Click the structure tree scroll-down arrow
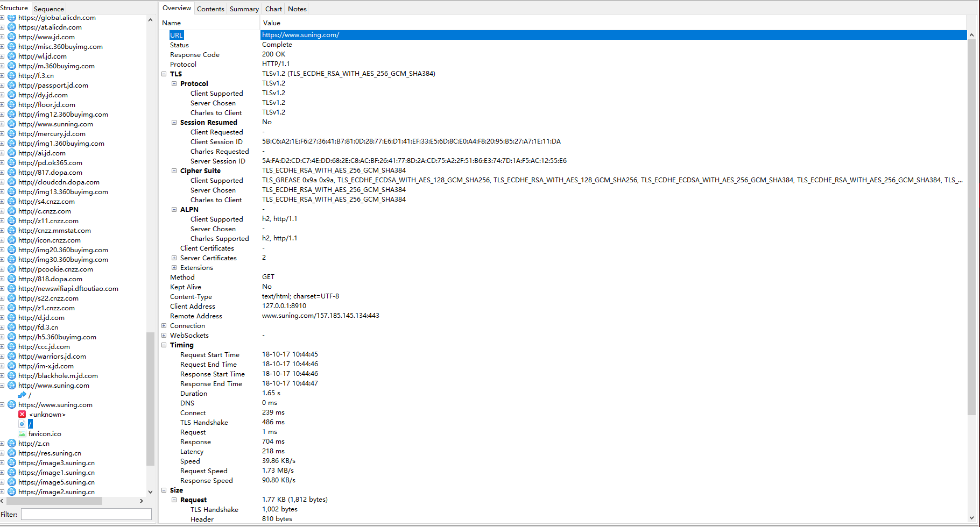 coord(150,492)
